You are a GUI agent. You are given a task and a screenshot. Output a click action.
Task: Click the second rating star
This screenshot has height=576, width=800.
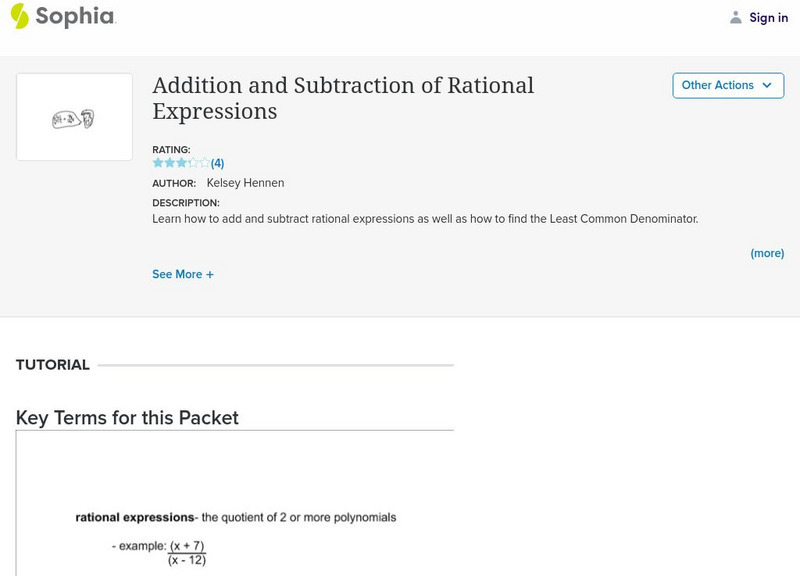click(x=169, y=163)
